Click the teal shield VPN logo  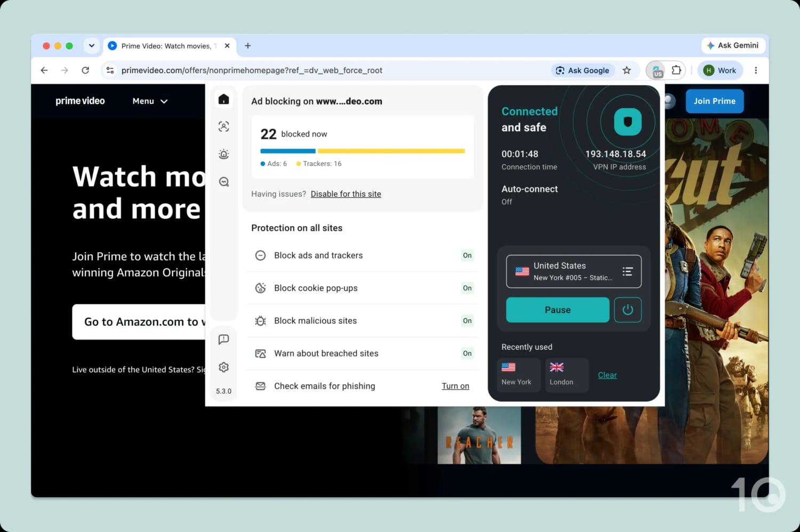628,122
